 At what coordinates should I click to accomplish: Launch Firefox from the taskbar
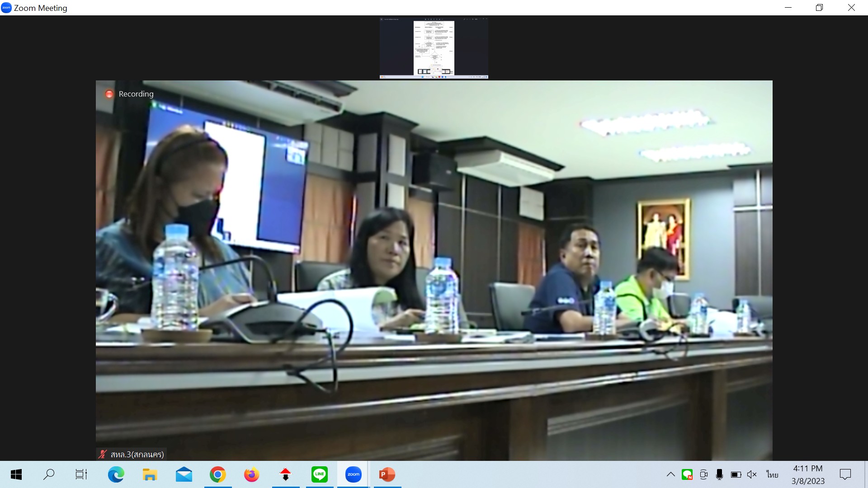tap(251, 474)
